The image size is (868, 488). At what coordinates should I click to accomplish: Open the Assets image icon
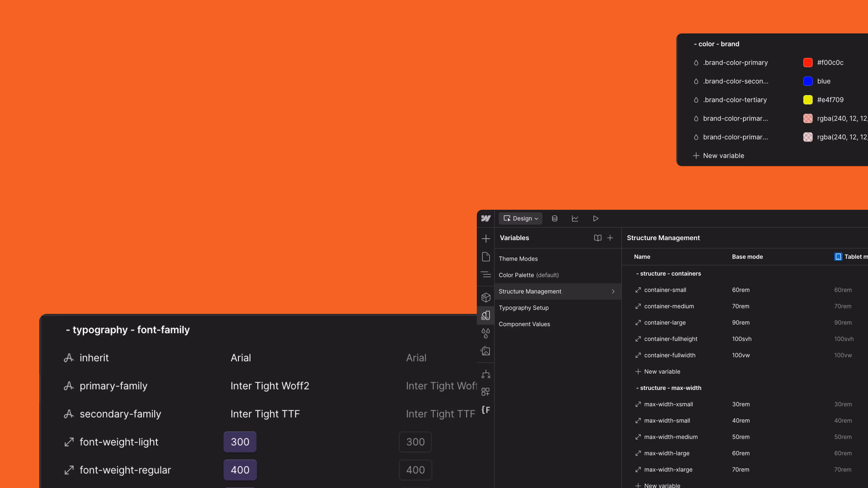(x=486, y=351)
